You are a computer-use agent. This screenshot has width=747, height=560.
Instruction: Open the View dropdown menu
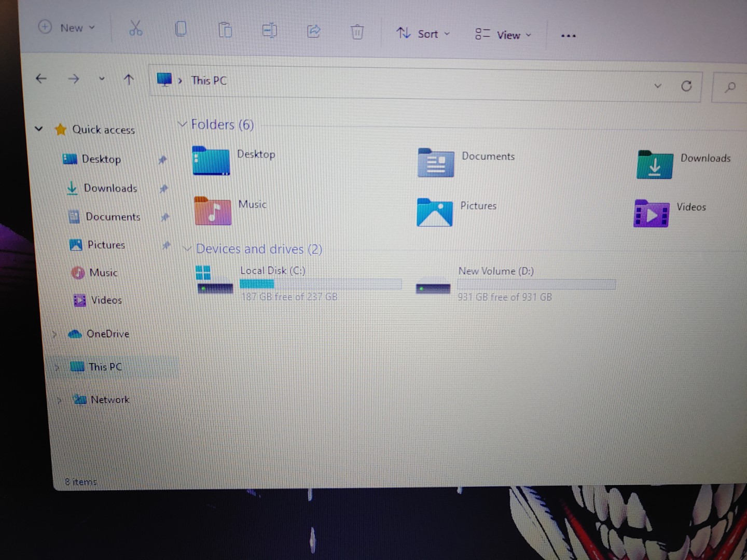tap(504, 35)
